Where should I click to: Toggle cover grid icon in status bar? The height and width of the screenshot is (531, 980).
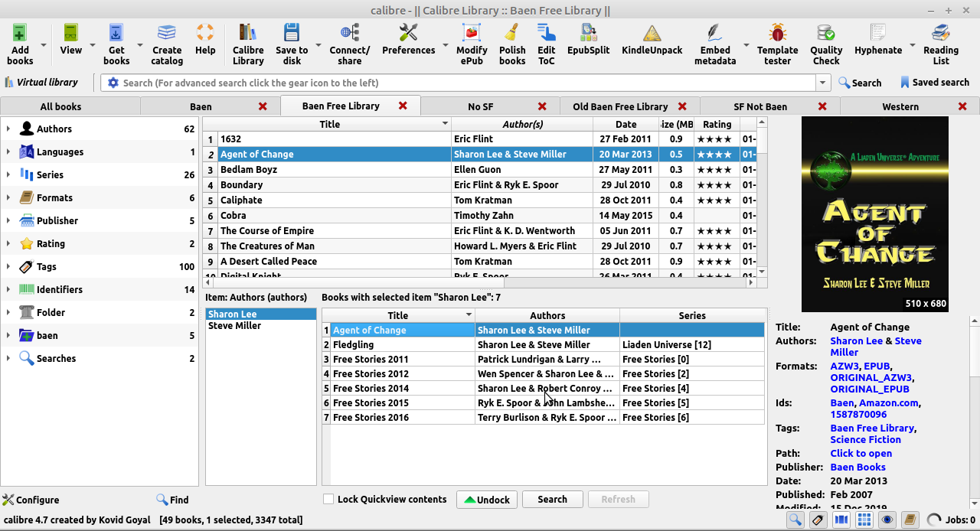coord(864,520)
